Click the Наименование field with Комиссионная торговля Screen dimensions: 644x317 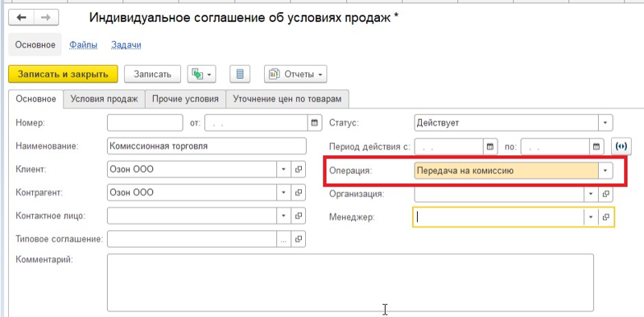tap(207, 146)
